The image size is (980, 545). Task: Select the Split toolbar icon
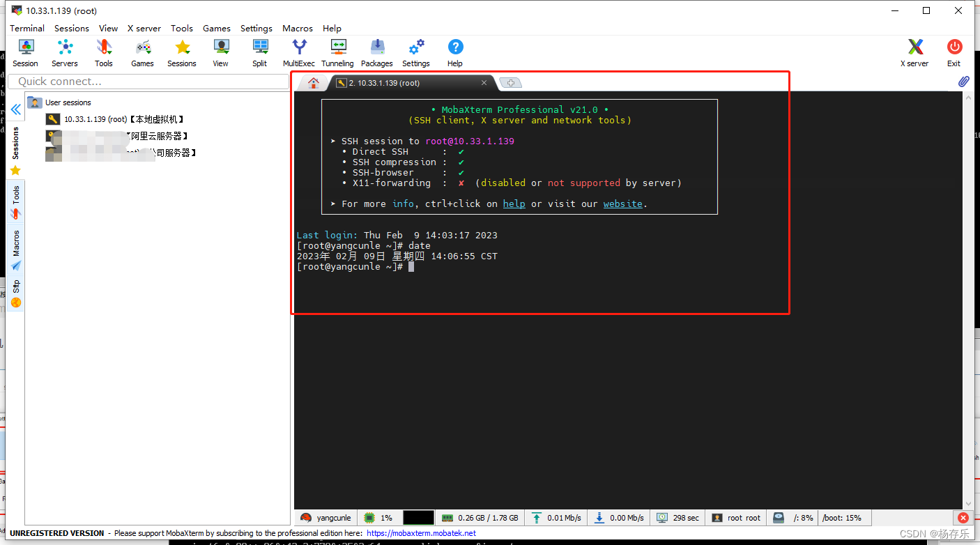[260, 53]
